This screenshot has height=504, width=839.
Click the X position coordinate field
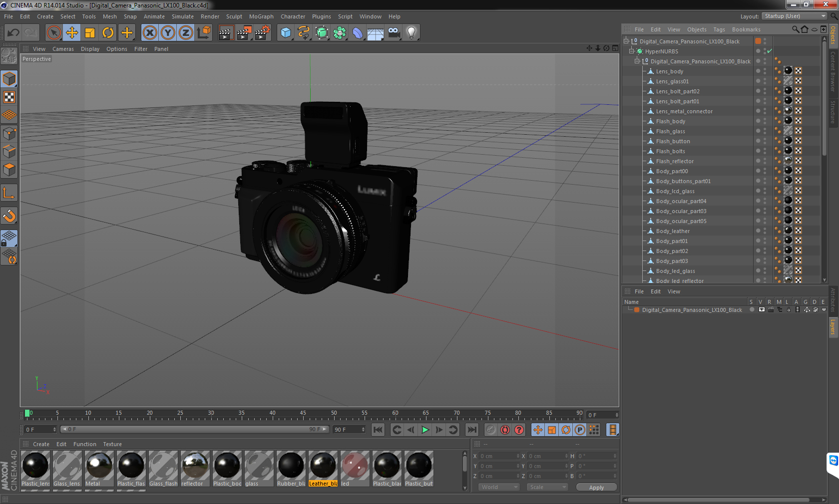[499, 456]
